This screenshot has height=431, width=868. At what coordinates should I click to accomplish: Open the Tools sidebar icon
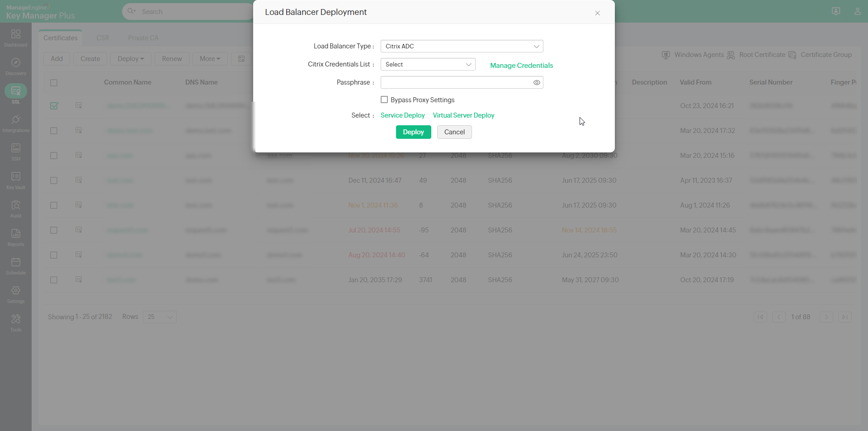coord(16,319)
